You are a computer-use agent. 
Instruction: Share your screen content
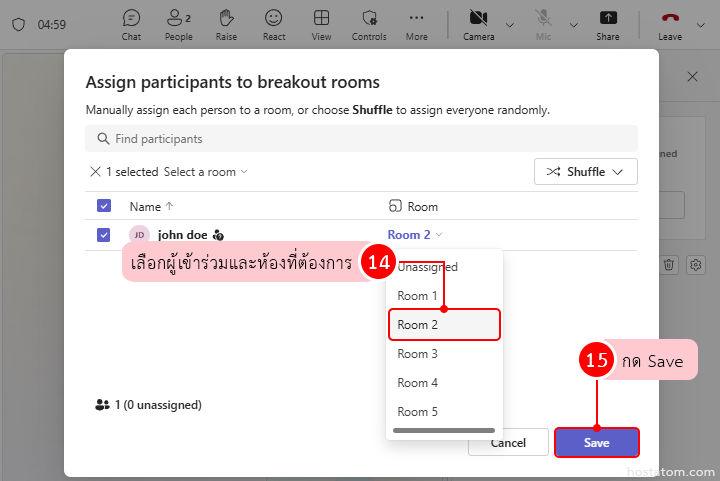click(607, 23)
